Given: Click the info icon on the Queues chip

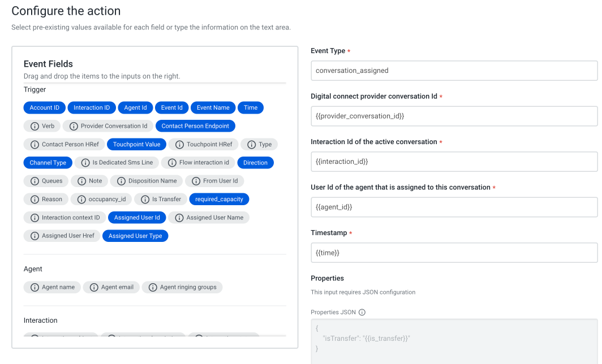Looking at the screenshot, I should point(35,181).
